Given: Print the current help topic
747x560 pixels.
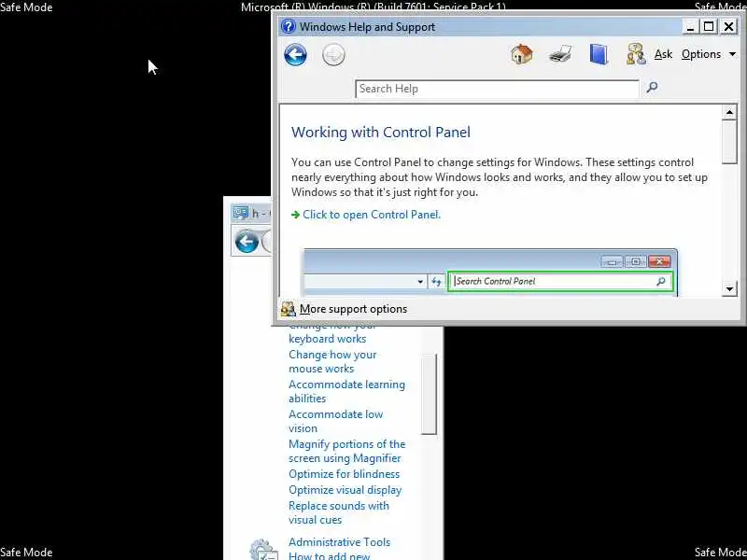Looking at the screenshot, I should (560, 54).
